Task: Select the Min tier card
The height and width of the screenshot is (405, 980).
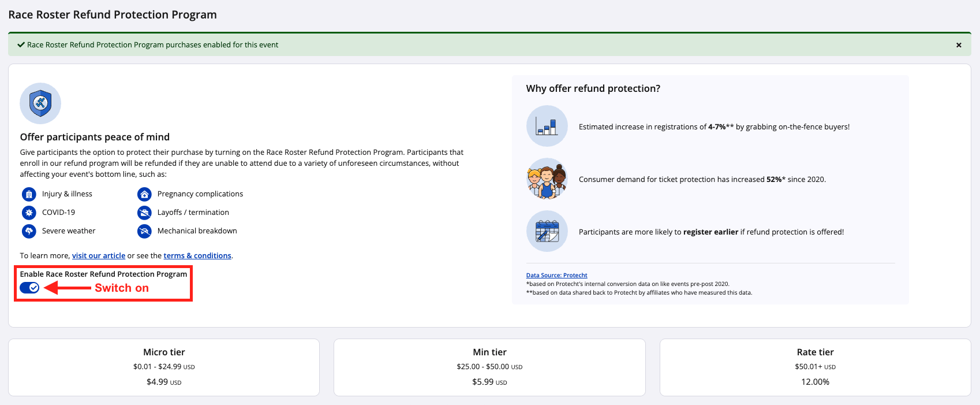Action: click(x=489, y=367)
